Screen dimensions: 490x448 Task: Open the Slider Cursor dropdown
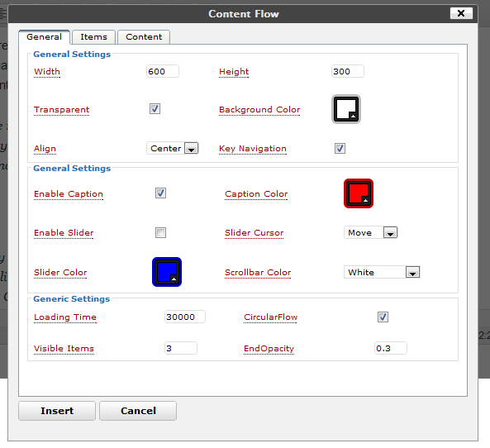point(371,232)
